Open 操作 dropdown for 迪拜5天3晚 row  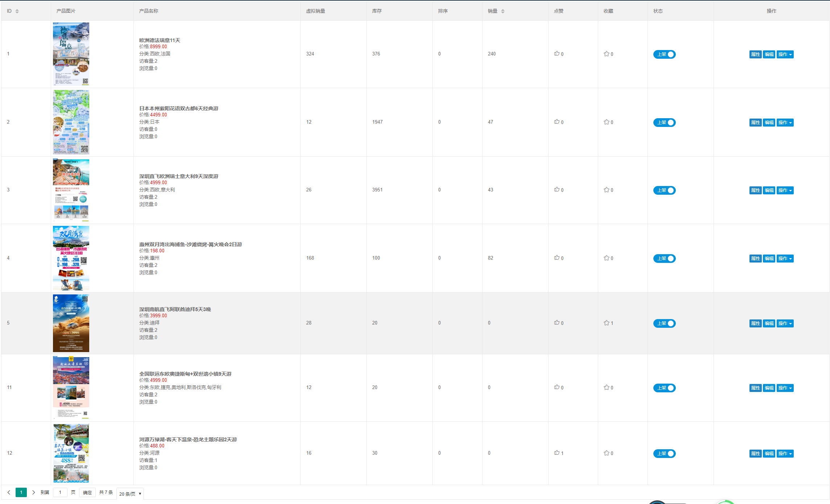pyautogui.click(x=785, y=323)
